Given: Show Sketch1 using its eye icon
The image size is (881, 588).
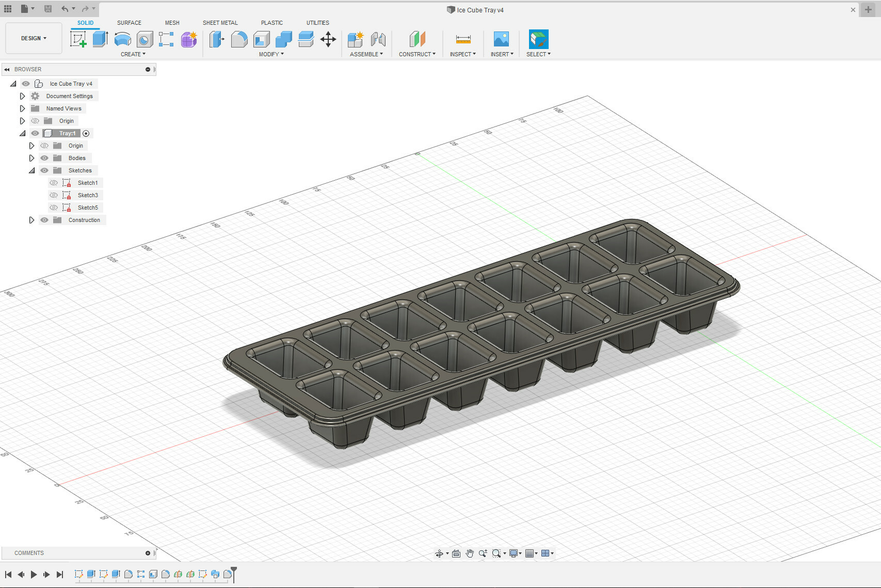Looking at the screenshot, I should 54,183.
